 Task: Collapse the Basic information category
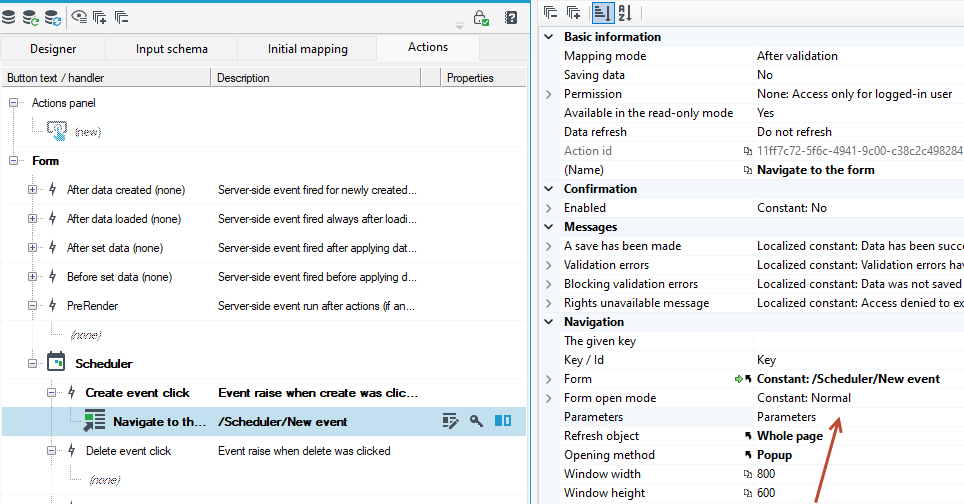549,37
